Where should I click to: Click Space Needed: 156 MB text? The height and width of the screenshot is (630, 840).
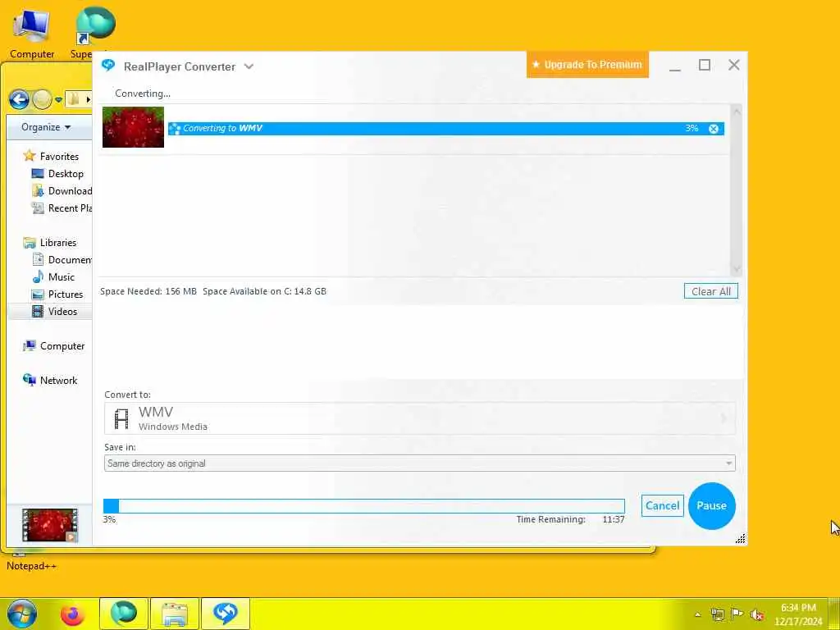(148, 291)
